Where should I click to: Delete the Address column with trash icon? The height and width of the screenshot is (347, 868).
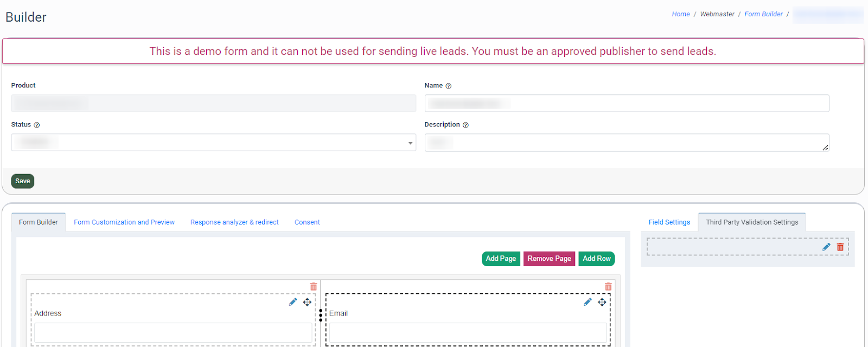[314, 286]
